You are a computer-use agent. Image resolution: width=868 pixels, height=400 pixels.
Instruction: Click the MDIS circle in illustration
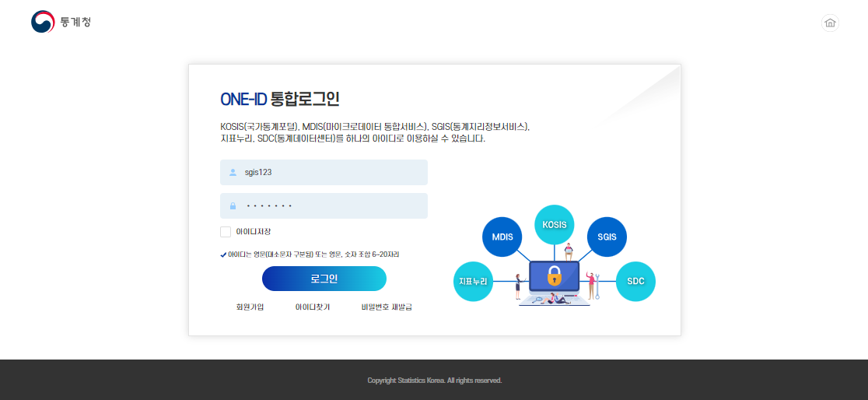502,237
